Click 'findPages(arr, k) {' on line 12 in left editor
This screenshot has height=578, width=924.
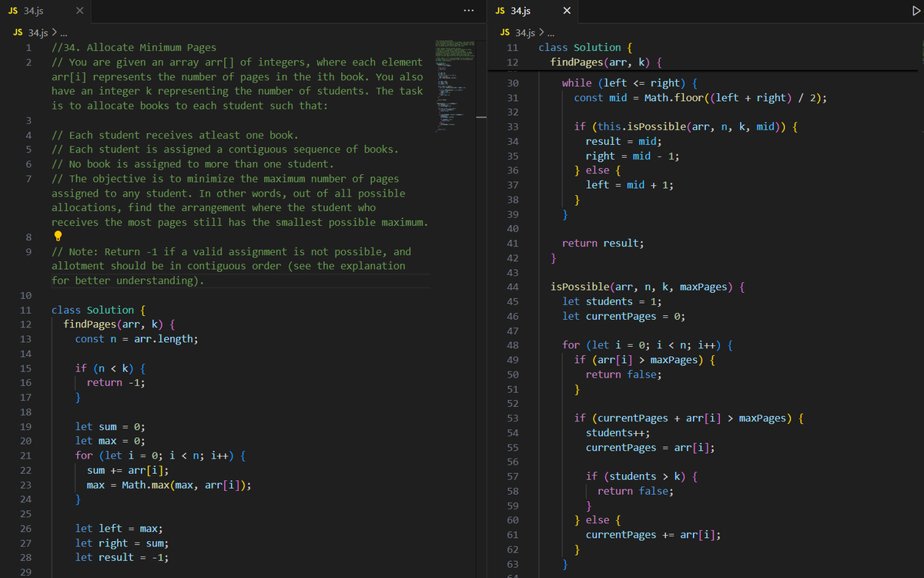[x=120, y=324]
